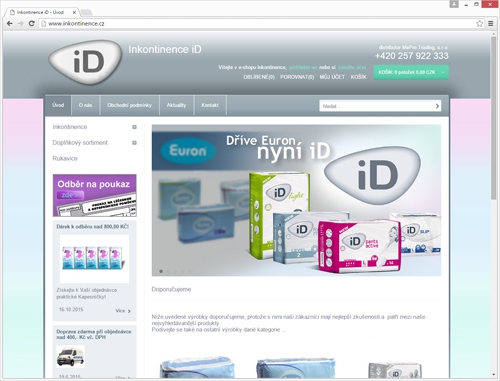Bookmark page using the star icon
The width and height of the screenshot is (500, 381).
click(x=479, y=23)
